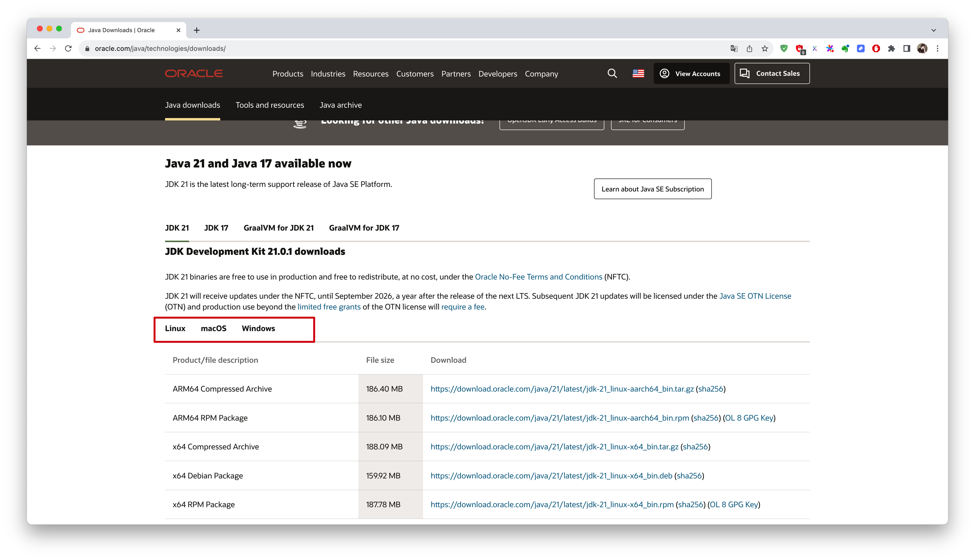Close the Java Downloads tab
Image resolution: width=975 pixels, height=560 pixels.
pos(178,30)
